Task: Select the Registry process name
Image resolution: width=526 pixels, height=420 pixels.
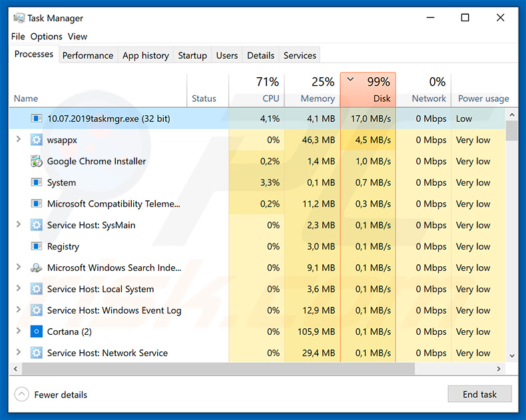Action: click(63, 246)
